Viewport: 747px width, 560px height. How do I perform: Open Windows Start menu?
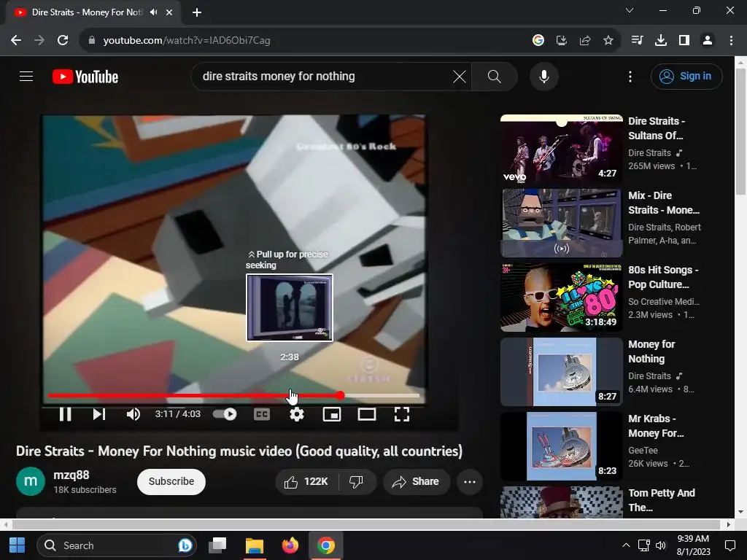pyautogui.click(x=18, y=545)
